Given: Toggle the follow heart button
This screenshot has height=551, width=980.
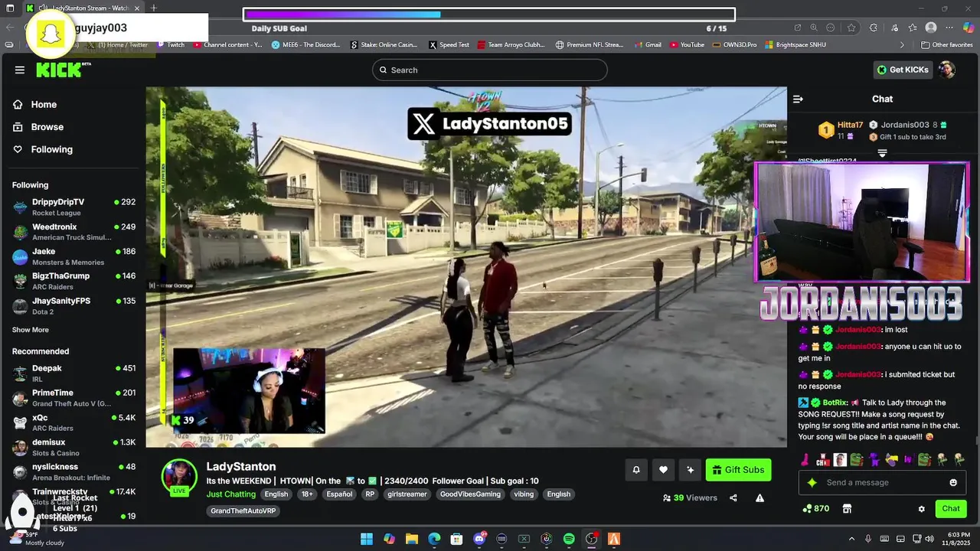Looking at the screenshot, I should click(x=663, y=470).
